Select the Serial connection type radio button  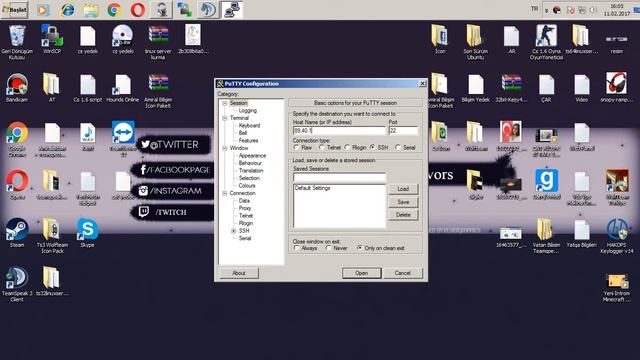tap(398, 147)
